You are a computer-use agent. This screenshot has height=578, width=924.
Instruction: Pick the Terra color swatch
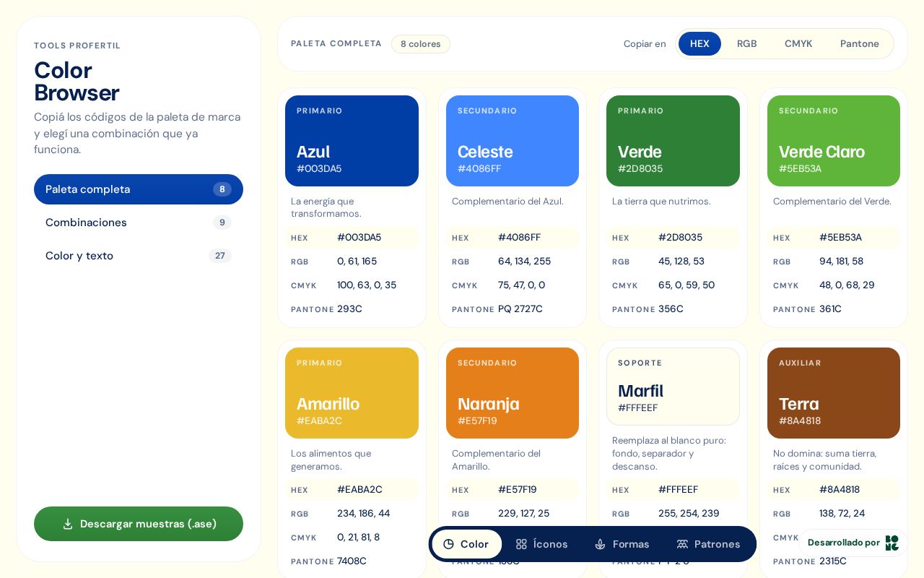(x=834, y=393)
